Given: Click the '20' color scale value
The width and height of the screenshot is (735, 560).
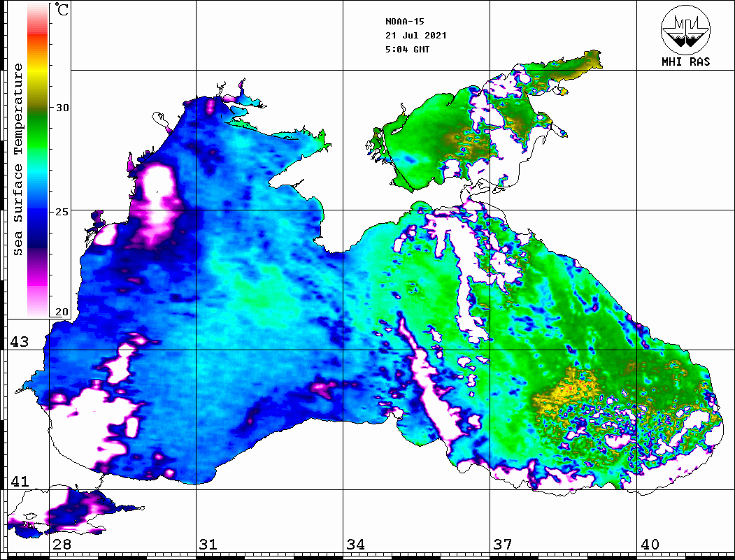Looking at the screenshot, I should point(62,312).
